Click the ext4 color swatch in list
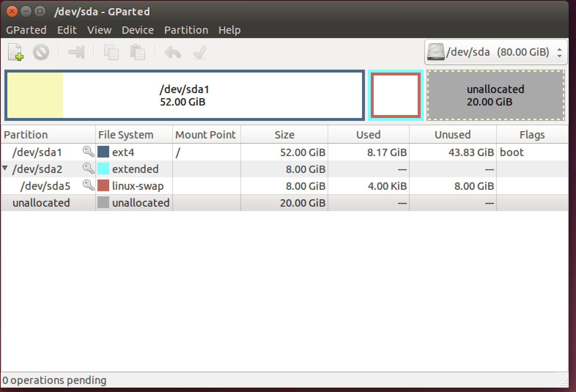 pyautogui.click(x=103, y=152)
